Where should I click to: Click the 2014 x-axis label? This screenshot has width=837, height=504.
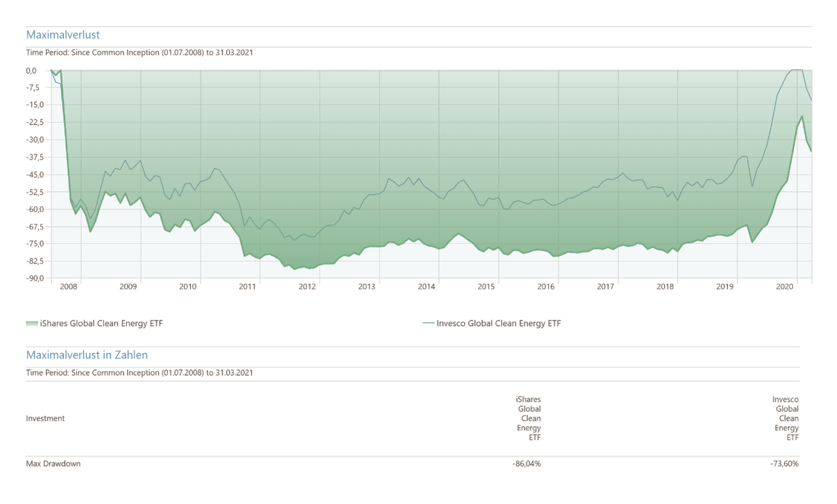point(427,287)
